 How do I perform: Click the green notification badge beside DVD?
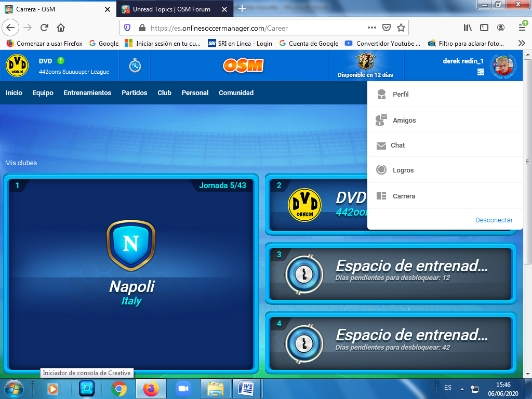[61, 61]
